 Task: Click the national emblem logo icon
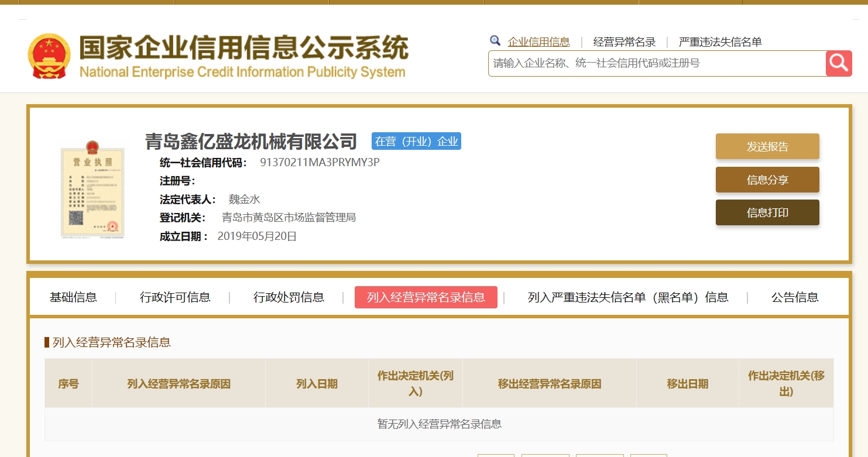coord(49,56)
